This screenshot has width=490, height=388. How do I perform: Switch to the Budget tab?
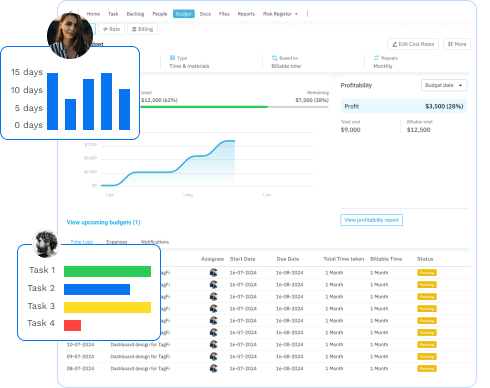point(184,14)
